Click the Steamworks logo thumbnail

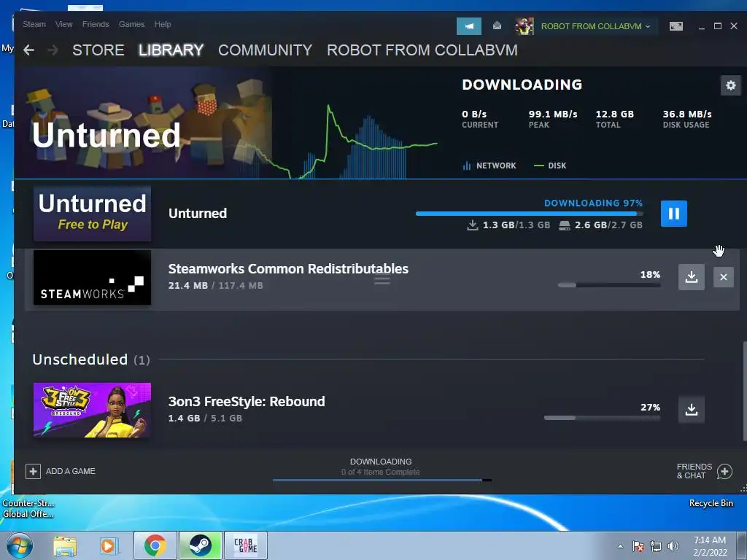[92, 278]
